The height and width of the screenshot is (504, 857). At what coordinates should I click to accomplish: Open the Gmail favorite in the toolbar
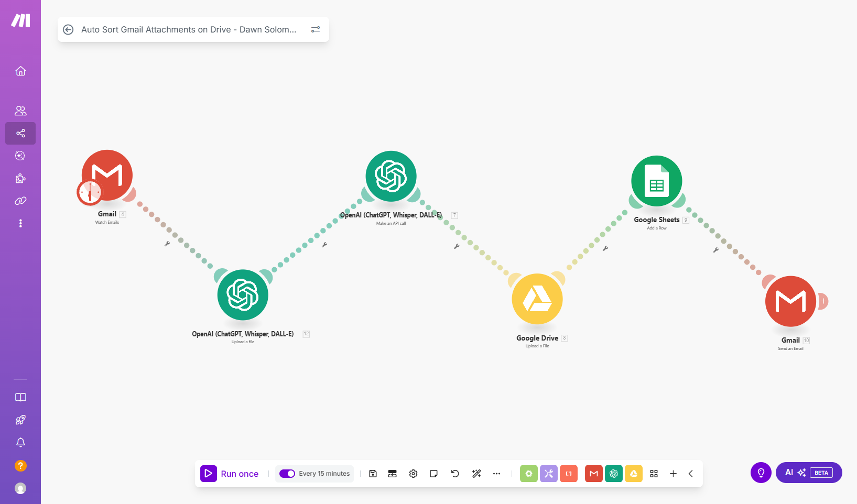click(x=594, y=474)
